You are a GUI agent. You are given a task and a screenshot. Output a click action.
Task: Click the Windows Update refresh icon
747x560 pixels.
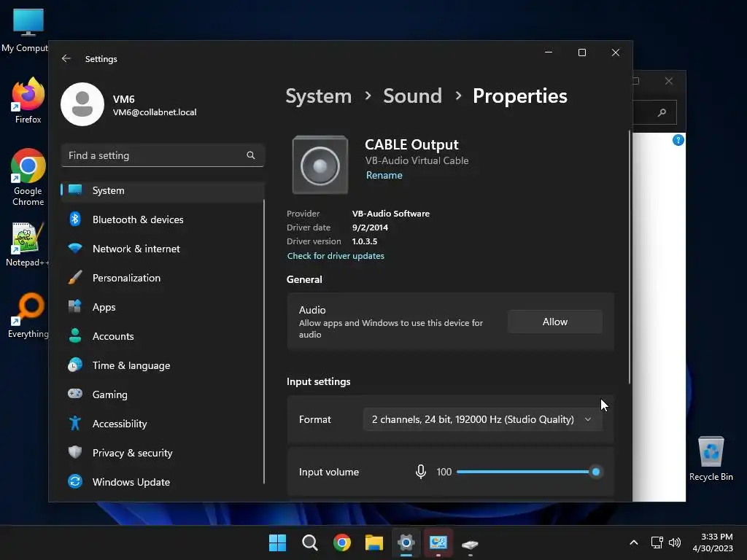75,481
